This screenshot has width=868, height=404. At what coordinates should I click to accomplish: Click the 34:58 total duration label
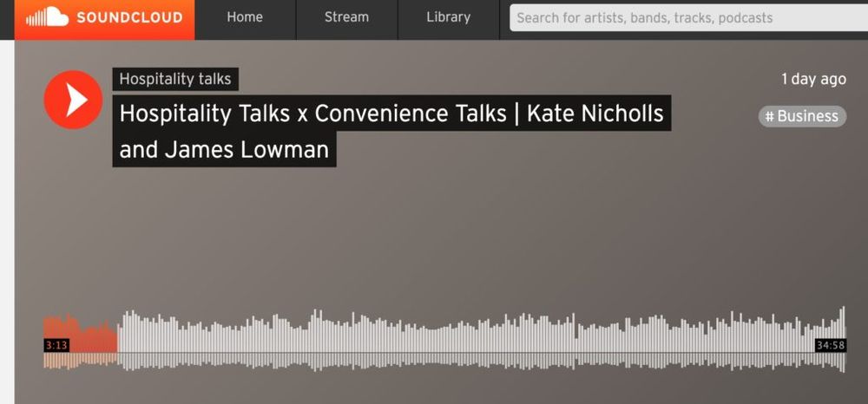(831, 345)
